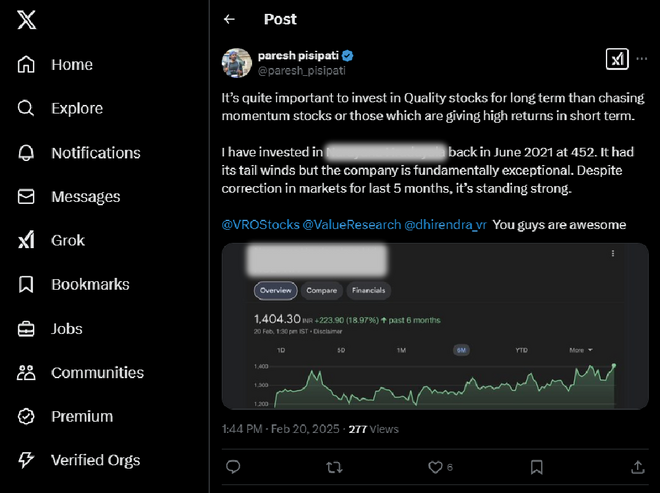The image size is (660, 493).
Task: Open the @VROStocks mention link
Action: pos(260,225)
